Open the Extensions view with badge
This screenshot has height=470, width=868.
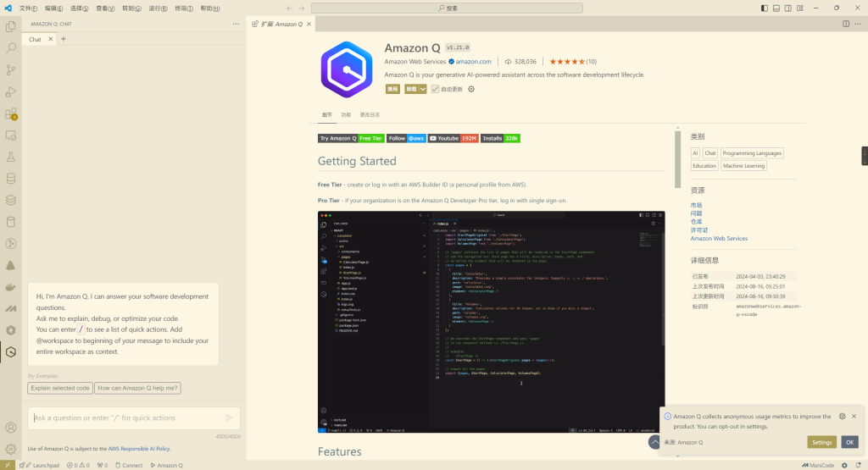(x=10, y=114)
